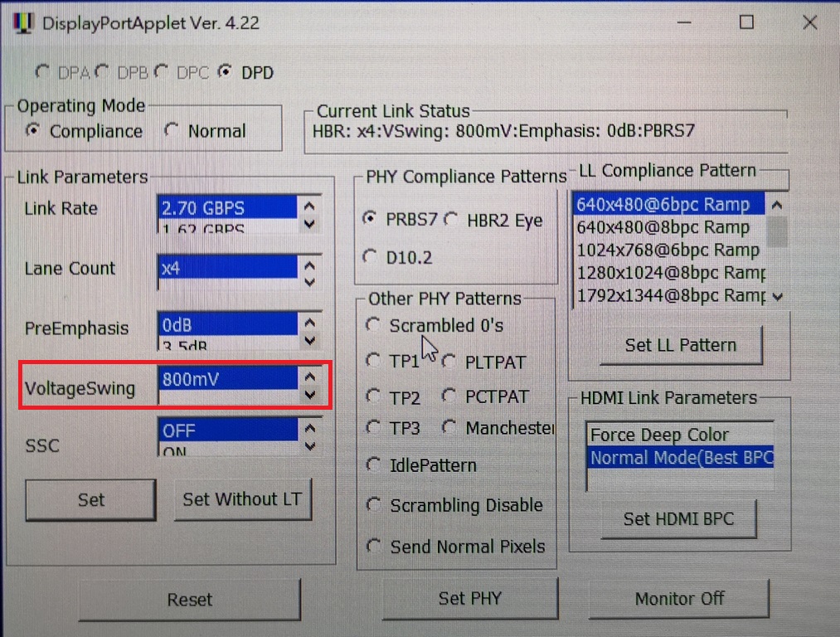Click the Monitor Off button
Image resolution: width=840 pixels, height=637 pixels.
(x=679, y=598)
